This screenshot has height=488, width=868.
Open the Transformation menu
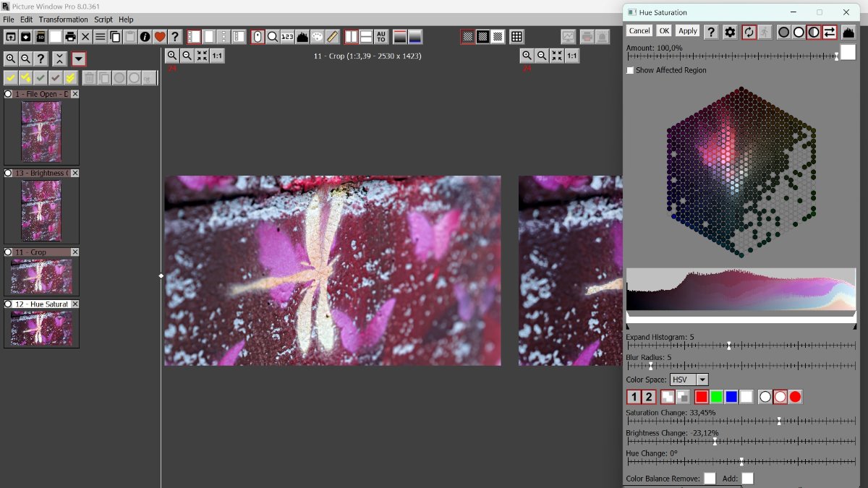click(x=63, y=20)
